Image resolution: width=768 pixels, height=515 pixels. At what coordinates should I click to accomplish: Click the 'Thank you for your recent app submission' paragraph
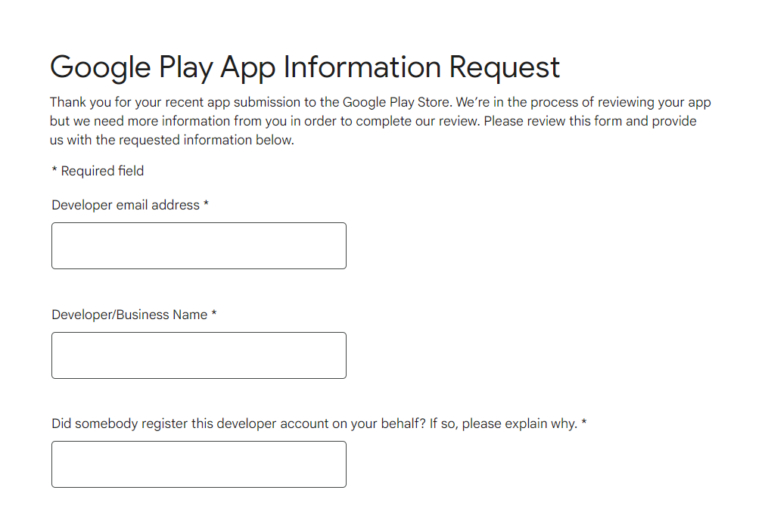point(380,121)
